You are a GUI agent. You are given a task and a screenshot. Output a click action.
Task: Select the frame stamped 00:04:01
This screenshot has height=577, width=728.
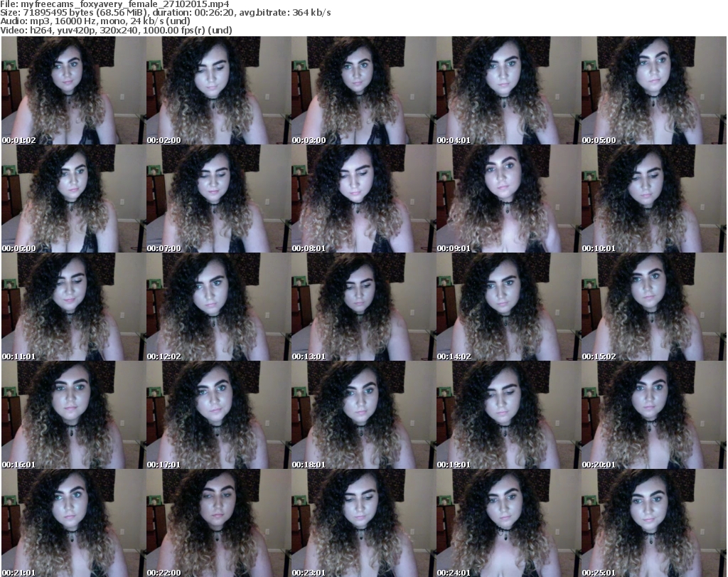click(x=508, y=90)
